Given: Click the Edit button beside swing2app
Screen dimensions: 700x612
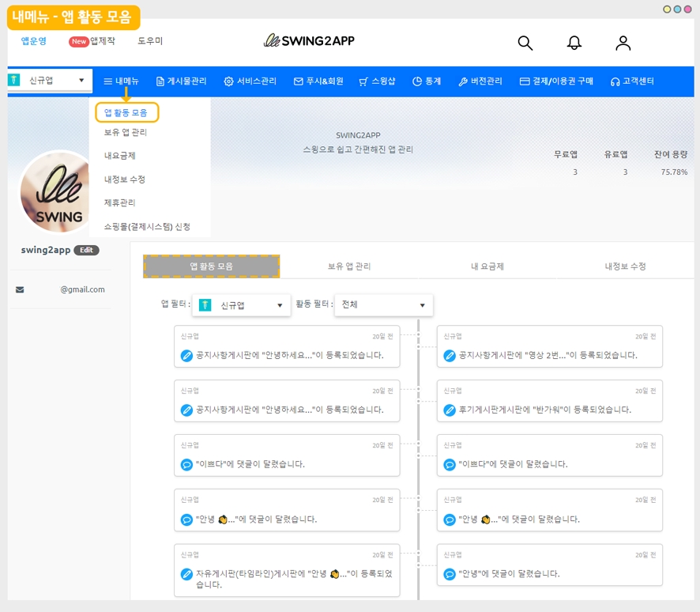Looking at the screenshot, I should (x=86, y=250).
